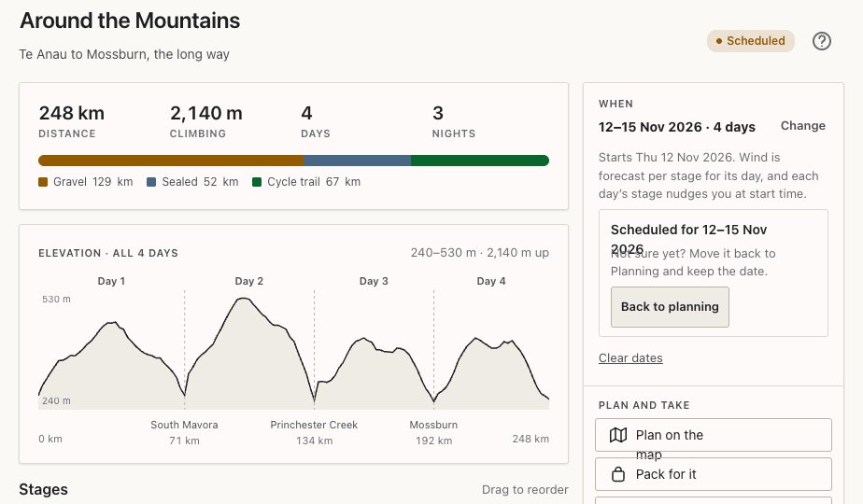
Task: Click Change next to the trip dates
Action: coord(803,125)
